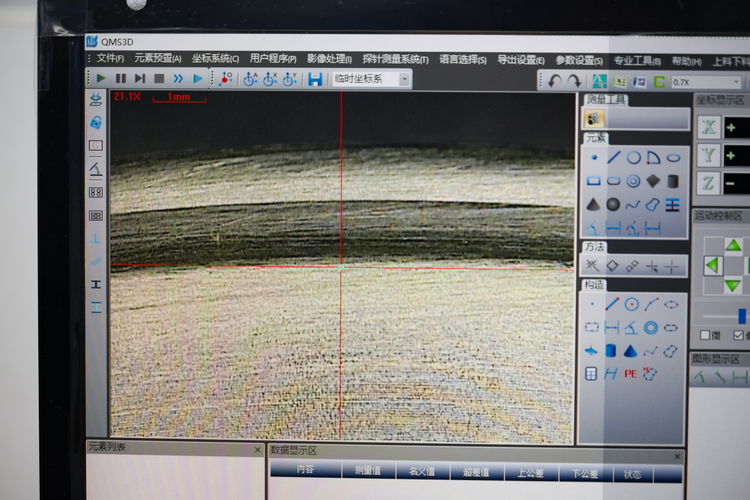Viewport: 750px width, 500px height.
Task: Save with the blue floppy disk icon
Action: [315, 79]
